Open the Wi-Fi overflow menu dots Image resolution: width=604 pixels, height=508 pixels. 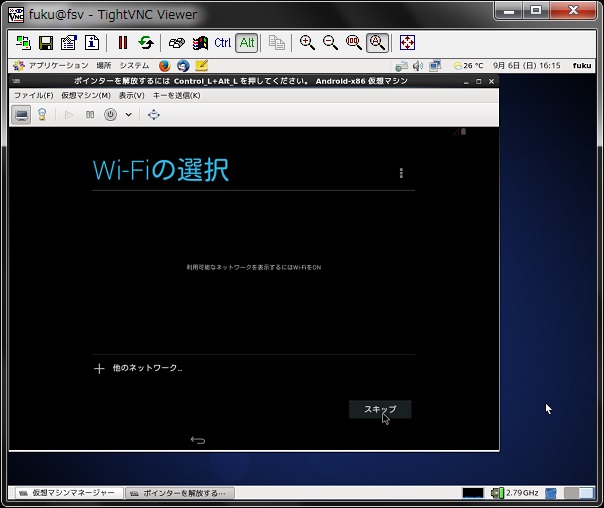point(401,173)
